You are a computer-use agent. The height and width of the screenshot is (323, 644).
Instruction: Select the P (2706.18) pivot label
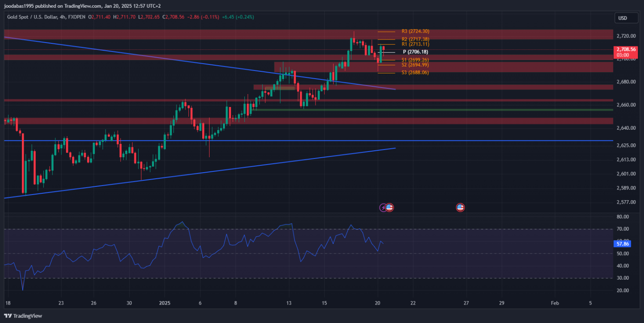(x=415, y=52)
